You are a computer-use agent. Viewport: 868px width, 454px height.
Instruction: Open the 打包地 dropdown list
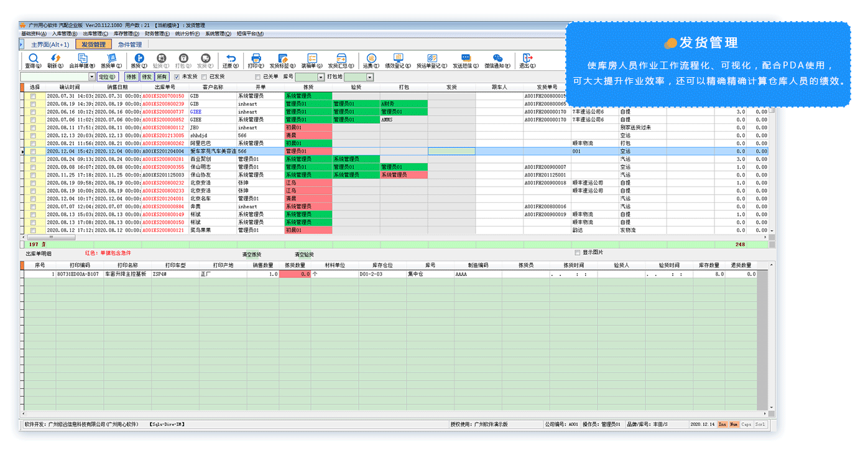369,77
